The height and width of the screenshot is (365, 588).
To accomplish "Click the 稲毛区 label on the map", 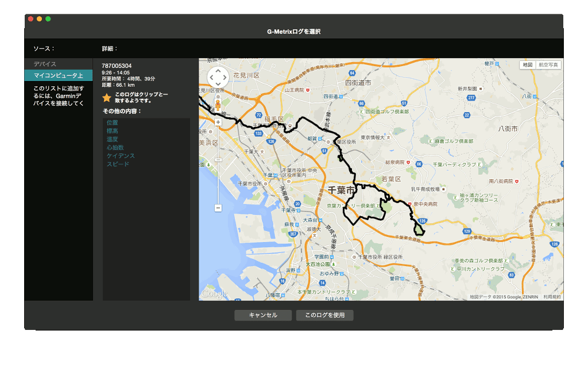I will [274, 119].
